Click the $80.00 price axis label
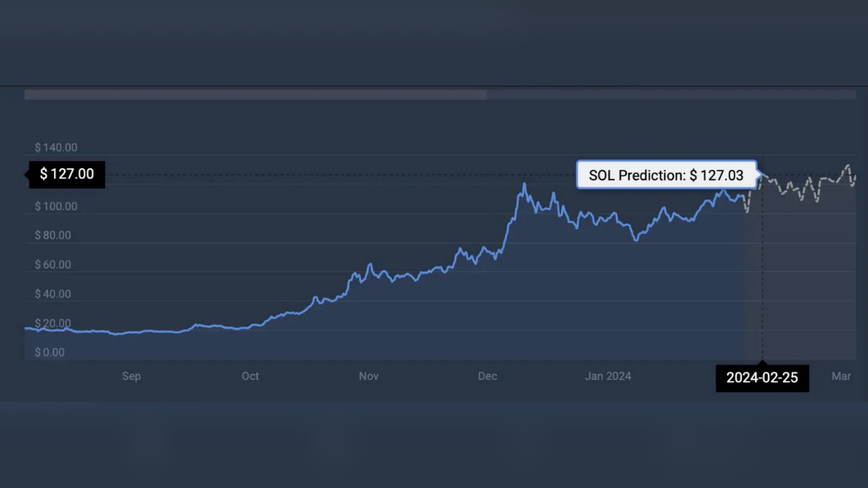Viewport: 868px width, 488px height. (x=53, y=236)
